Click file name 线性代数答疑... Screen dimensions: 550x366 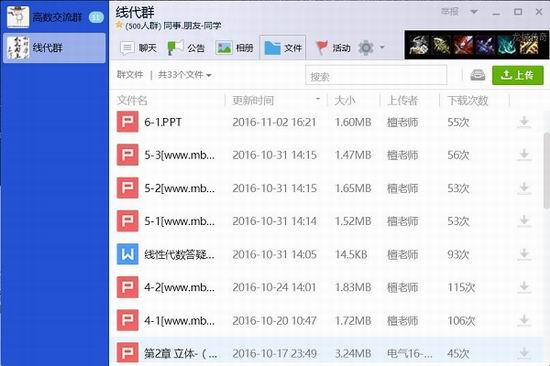[179, 254]
